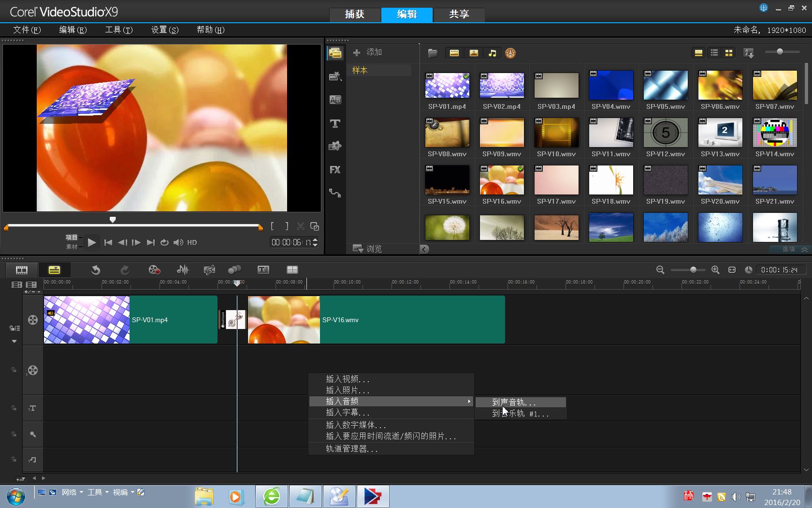Fit project in timeline window
Image resolution: width=812 pixels, height=508 pixels.
(732, 270)
